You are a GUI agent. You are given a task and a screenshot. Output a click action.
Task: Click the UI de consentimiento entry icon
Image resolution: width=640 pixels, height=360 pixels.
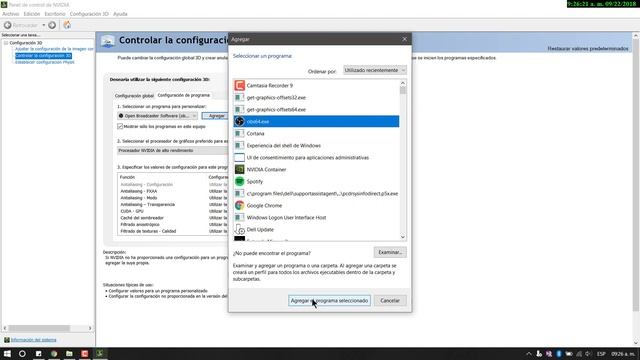240,158
